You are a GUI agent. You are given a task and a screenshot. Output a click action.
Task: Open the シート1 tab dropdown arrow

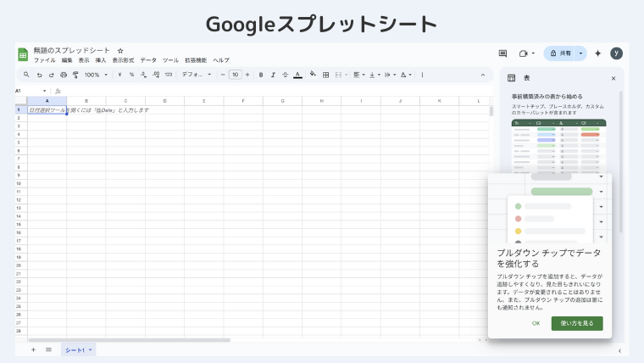click(x=91, y=350)
